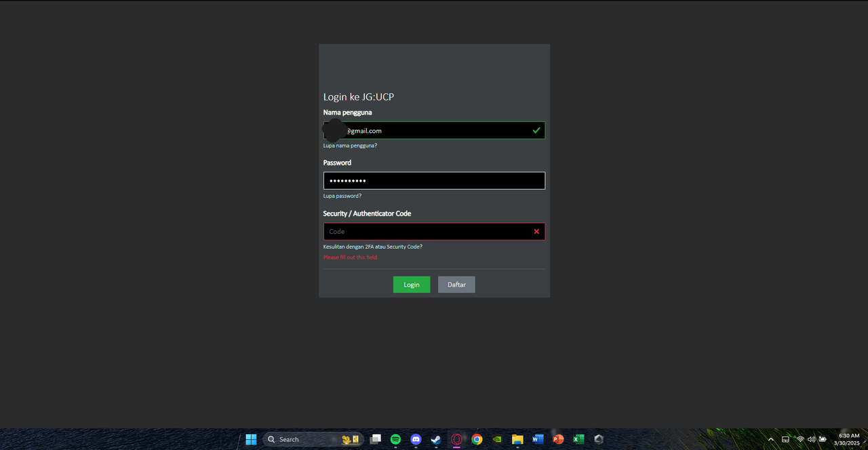Image resolution: width=868 pixels, height=450 pixels.
Task: Click the taskbar Search box
Action: coord(313,439)
